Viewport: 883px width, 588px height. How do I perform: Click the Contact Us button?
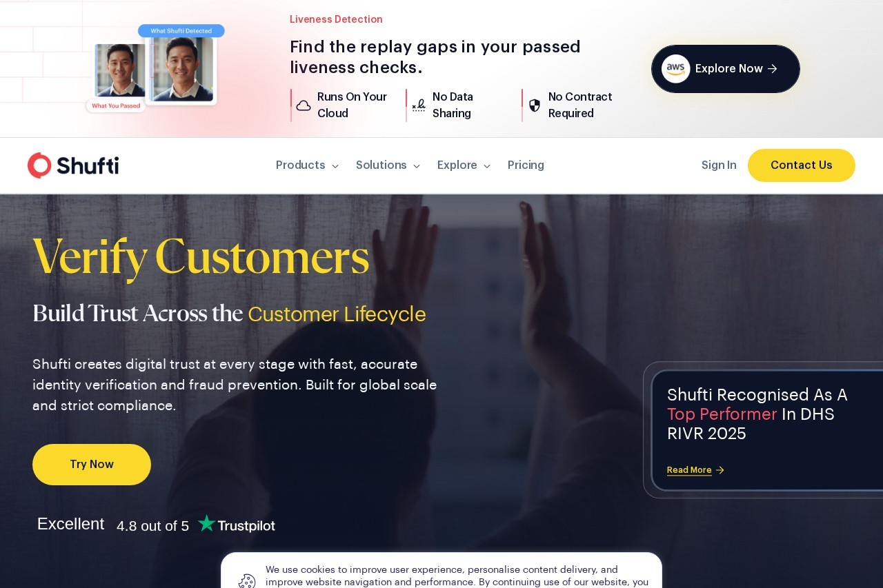802,165
